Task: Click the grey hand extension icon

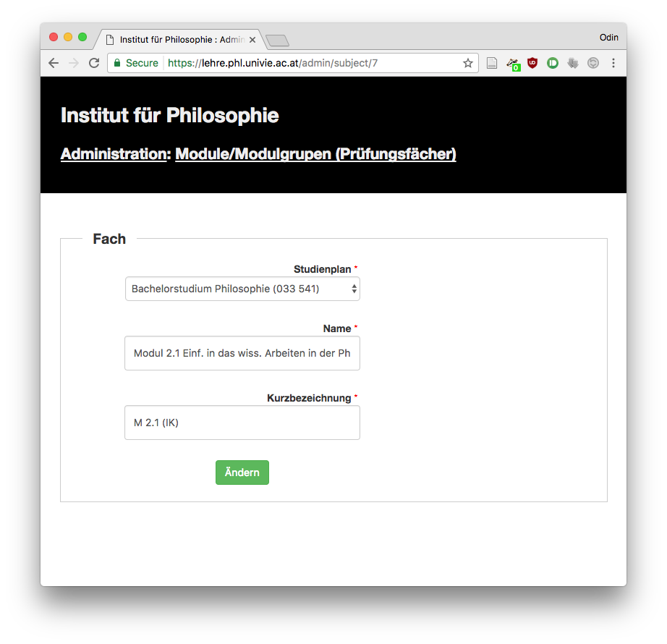Action: click(573, 63)
